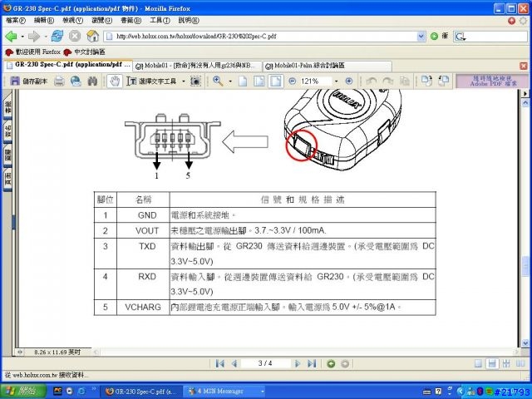This screenshot has width=532, height=399.
Task: Open the 檢視 (View) menu
Action: coord(72,20)
